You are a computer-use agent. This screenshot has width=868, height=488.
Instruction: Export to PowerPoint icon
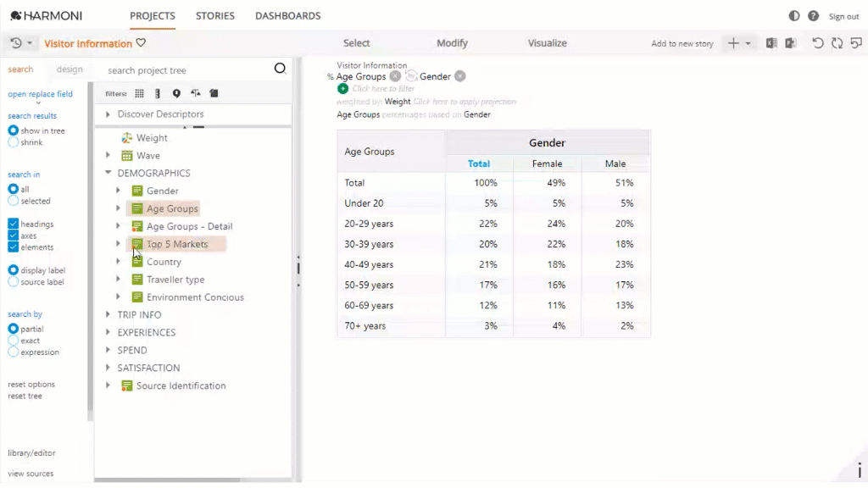tap(791, 43)
